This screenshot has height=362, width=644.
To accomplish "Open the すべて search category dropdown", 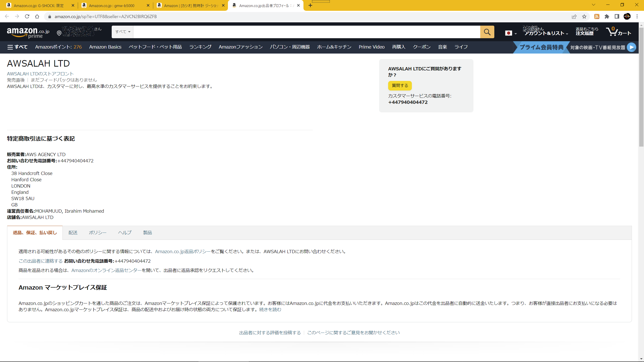I will coord(123,32).
